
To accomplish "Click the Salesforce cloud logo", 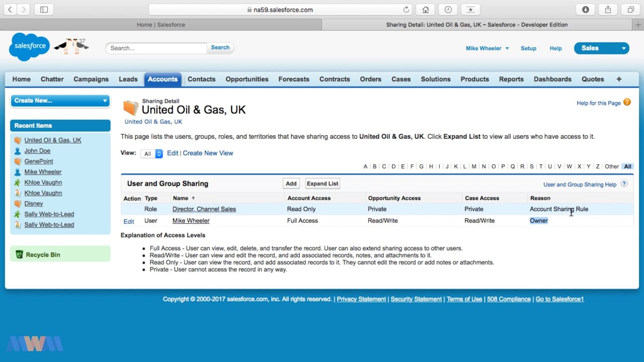I will pyautogui.click(x=30, y=46).
